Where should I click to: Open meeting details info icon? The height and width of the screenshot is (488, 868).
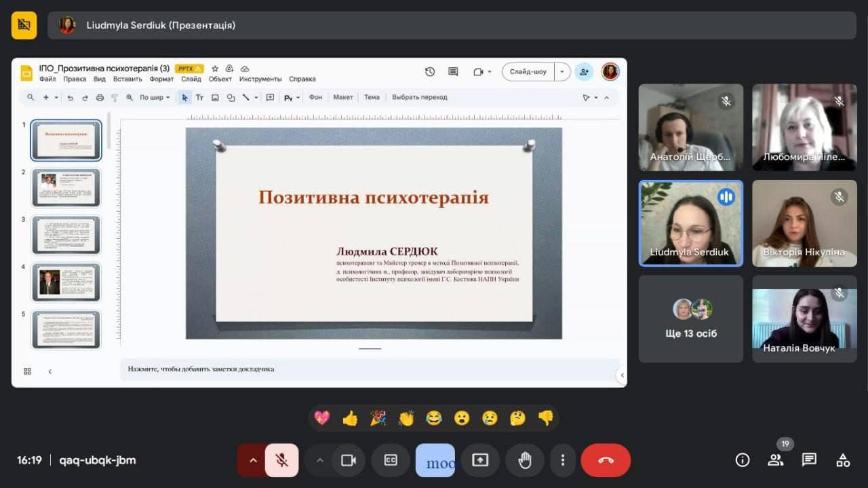coord(743,460)
